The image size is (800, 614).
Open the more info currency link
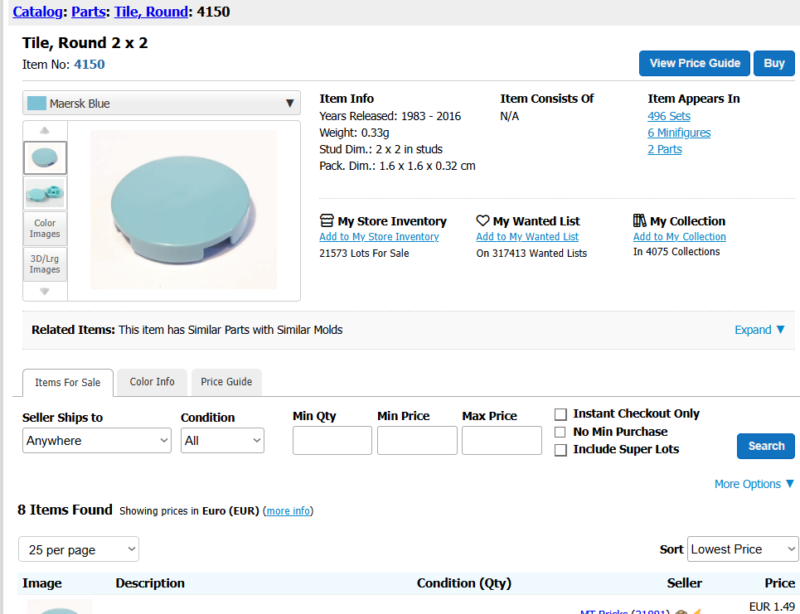pos(288,511)
